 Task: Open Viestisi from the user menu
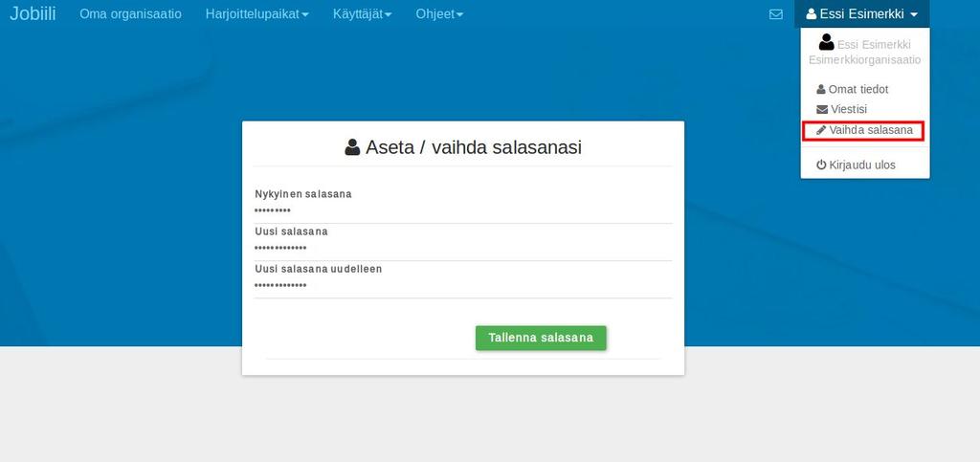point(842,109)
